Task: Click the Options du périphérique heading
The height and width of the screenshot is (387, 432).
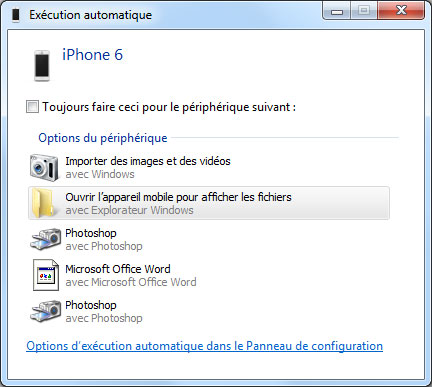Action: tap(103, 138)
